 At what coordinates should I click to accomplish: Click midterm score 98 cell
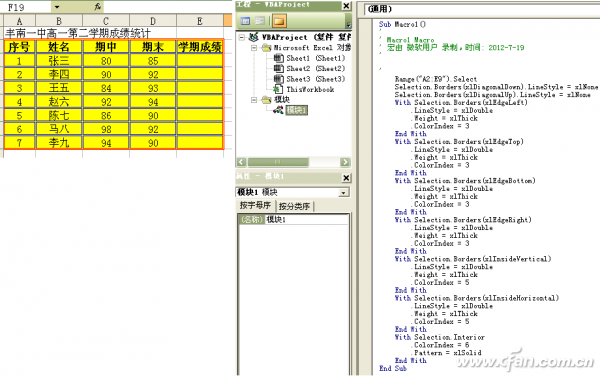tap(106, 129)
